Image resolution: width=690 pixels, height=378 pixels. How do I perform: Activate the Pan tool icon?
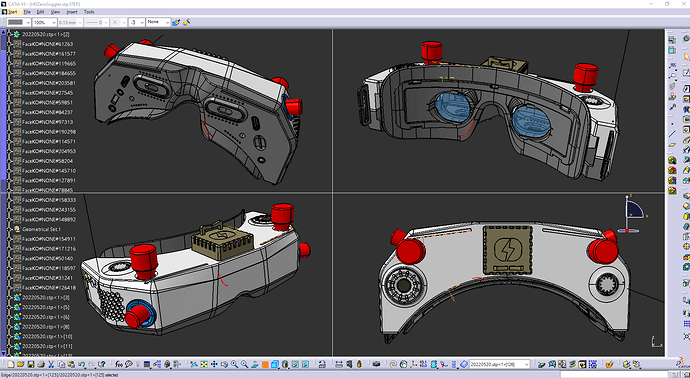pos(214,364)
